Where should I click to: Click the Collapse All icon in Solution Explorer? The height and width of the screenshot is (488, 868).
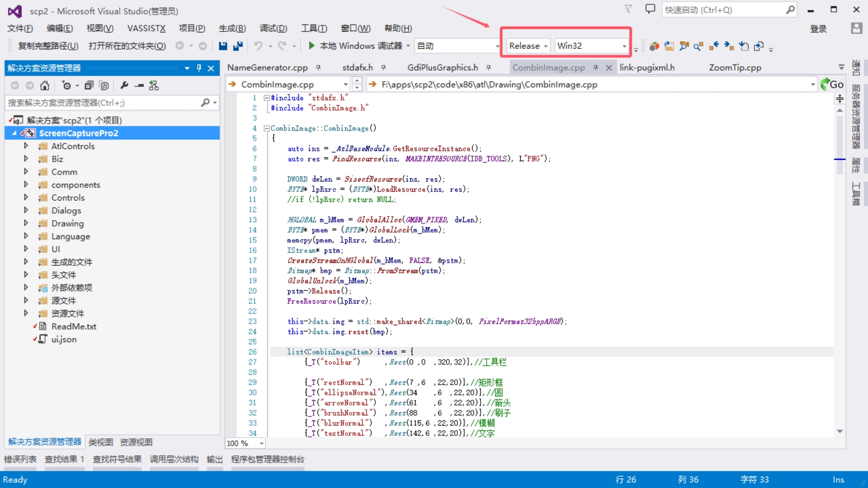point(89,86)
